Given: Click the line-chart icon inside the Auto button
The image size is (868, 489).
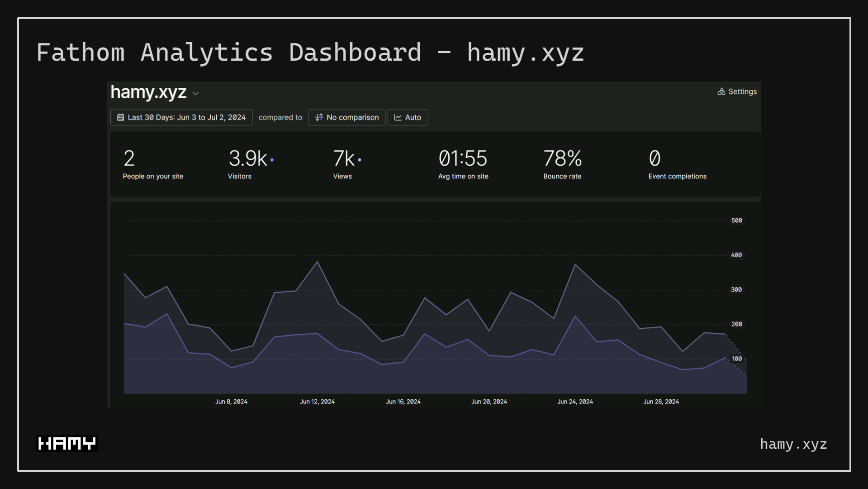Looking at the screenshot, I should click(397, 117).
